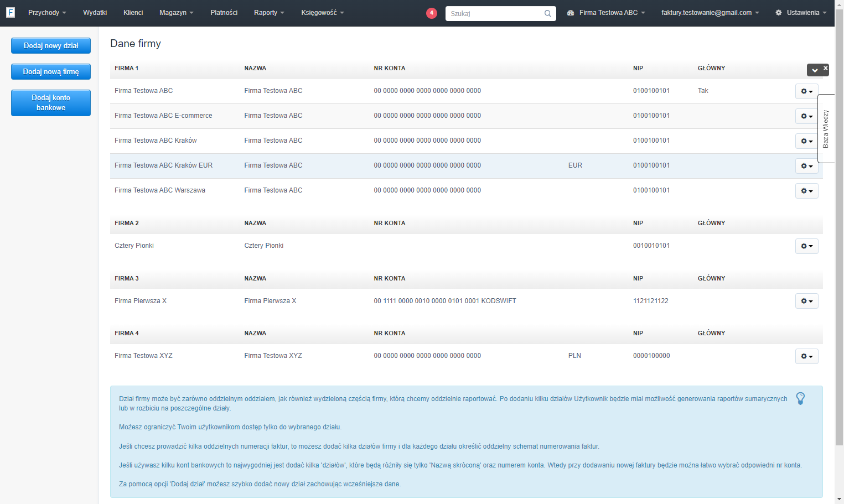Viewport: 844px width, 504px height.
Task: Open gear menu for Firma Testowa ABC main row
Action: [806, 91]
